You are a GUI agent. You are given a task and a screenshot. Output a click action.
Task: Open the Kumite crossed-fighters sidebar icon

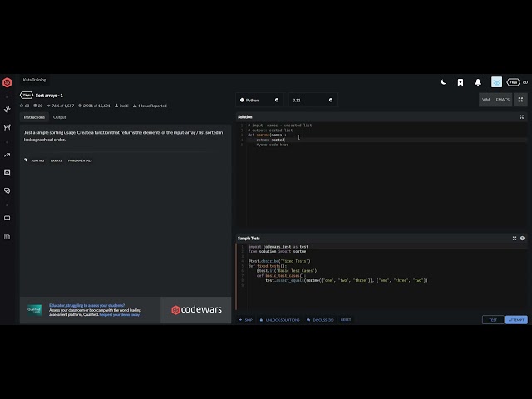(x=7, y=127)
